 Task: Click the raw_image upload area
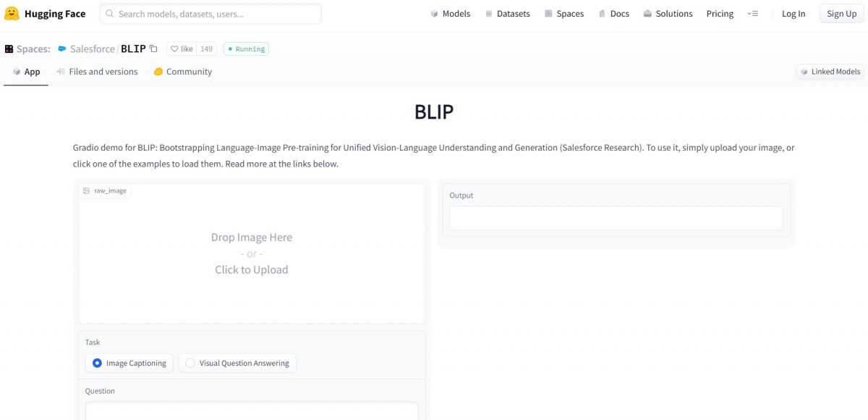(x=252, y=253)
